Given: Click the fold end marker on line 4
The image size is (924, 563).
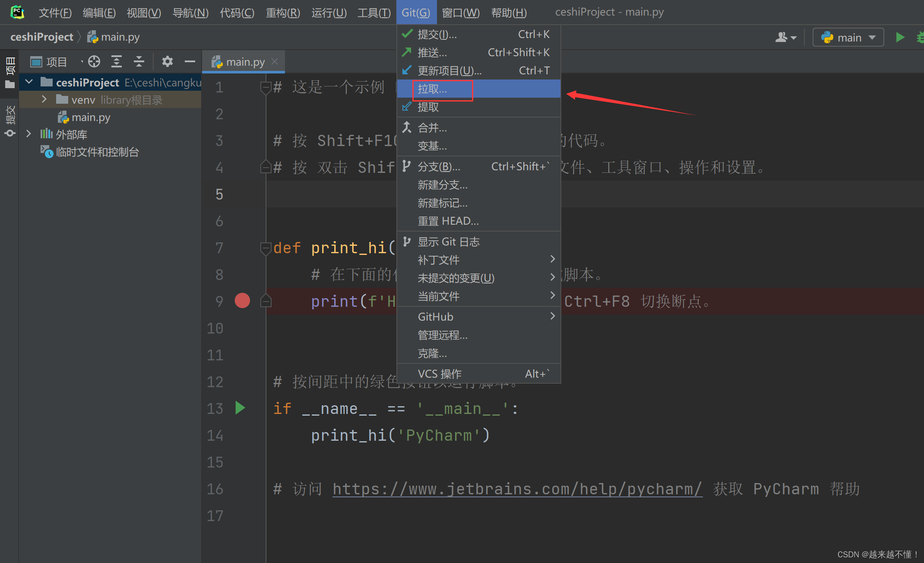Looking at the screenshot, I should [x=266, y=167].
